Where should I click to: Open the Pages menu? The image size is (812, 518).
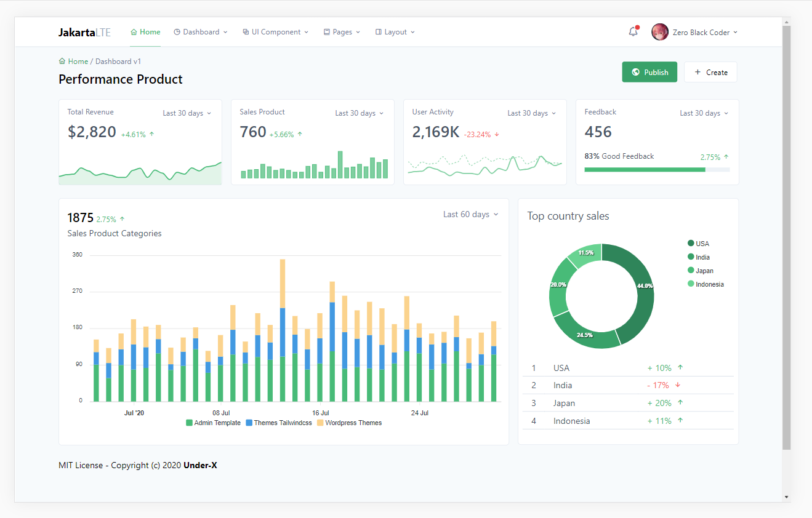[x=342, y=32]
